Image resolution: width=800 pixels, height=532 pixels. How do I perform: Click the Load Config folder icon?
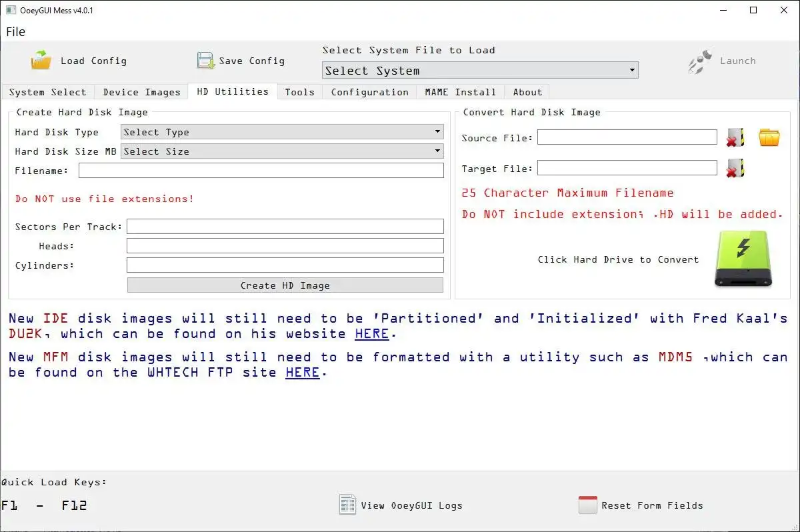pos(41,60)
